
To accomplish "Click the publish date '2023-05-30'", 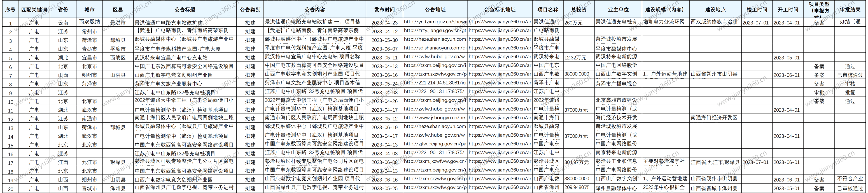I will click(x=384, y=40).
